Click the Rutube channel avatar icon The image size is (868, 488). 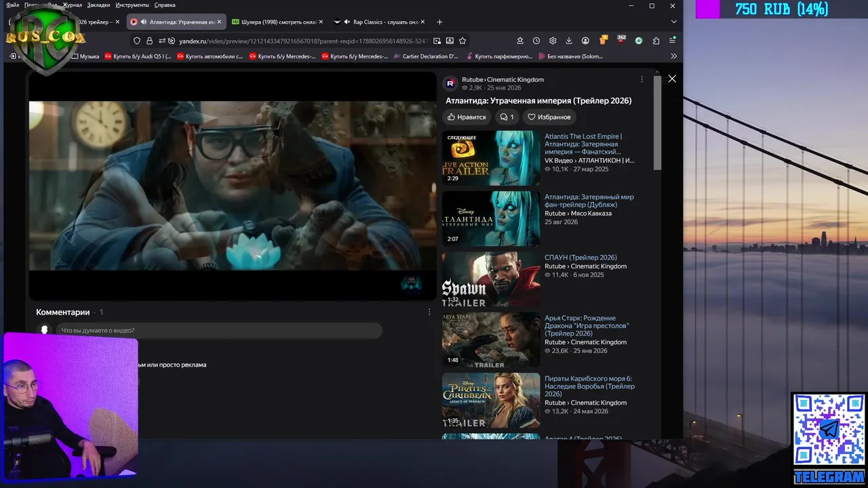pos(450,83)
